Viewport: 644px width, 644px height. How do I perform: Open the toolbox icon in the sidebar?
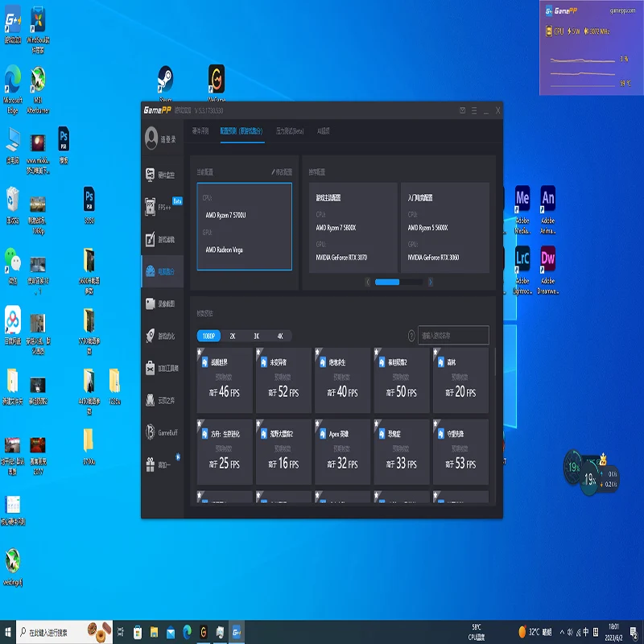tap(161, 368)
